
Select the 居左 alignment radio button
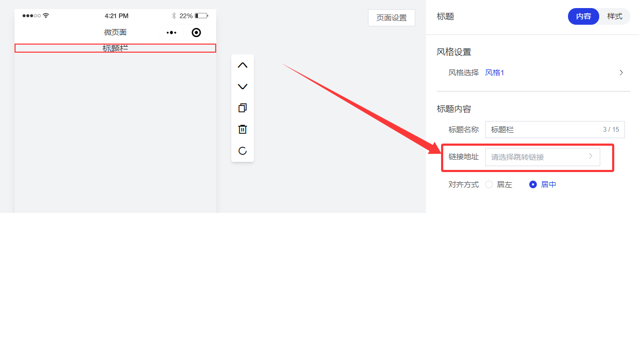[x=489, y=184]
